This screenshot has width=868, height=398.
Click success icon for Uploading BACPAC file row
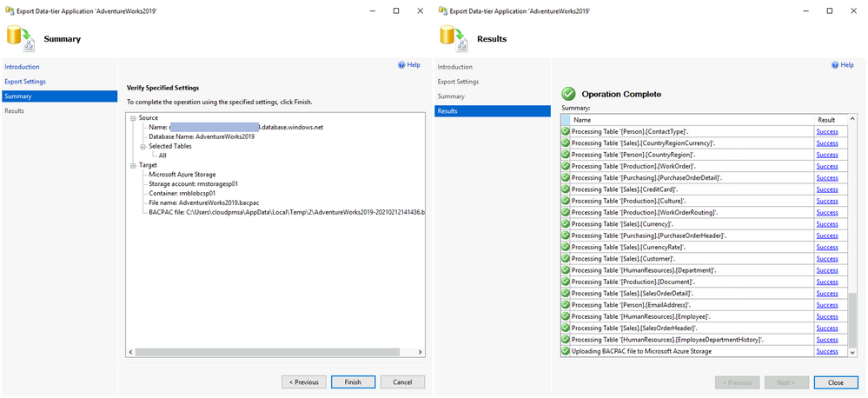click(565, 351)
